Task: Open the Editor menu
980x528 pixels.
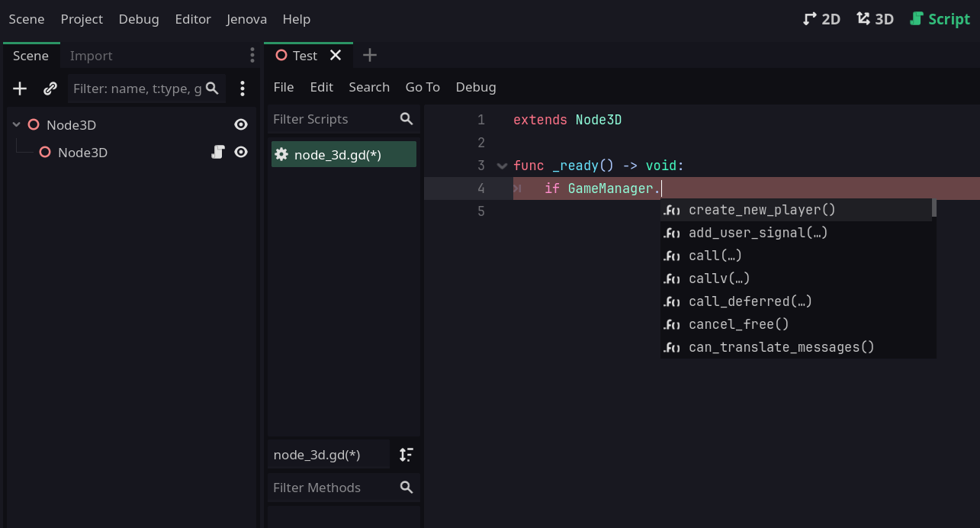Action: 193,19
